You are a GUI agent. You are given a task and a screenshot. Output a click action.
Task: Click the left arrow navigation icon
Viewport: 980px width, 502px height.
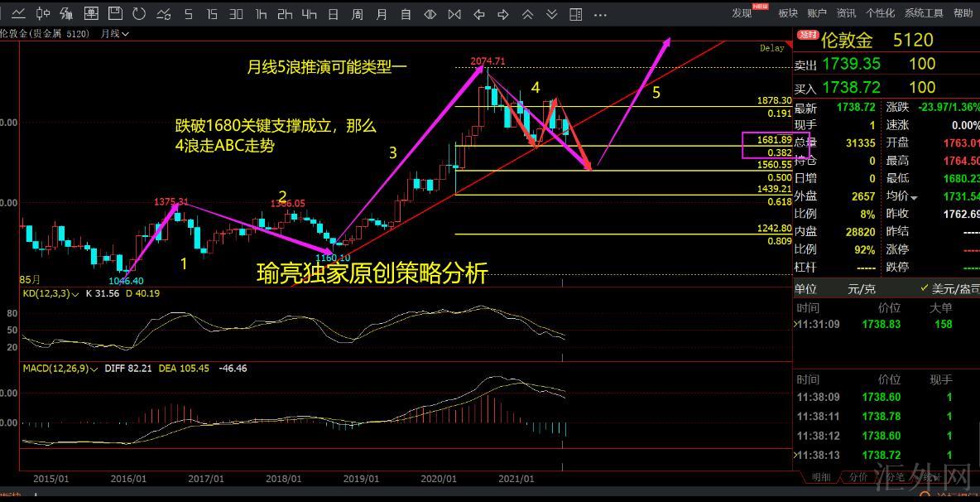point(479,13)
